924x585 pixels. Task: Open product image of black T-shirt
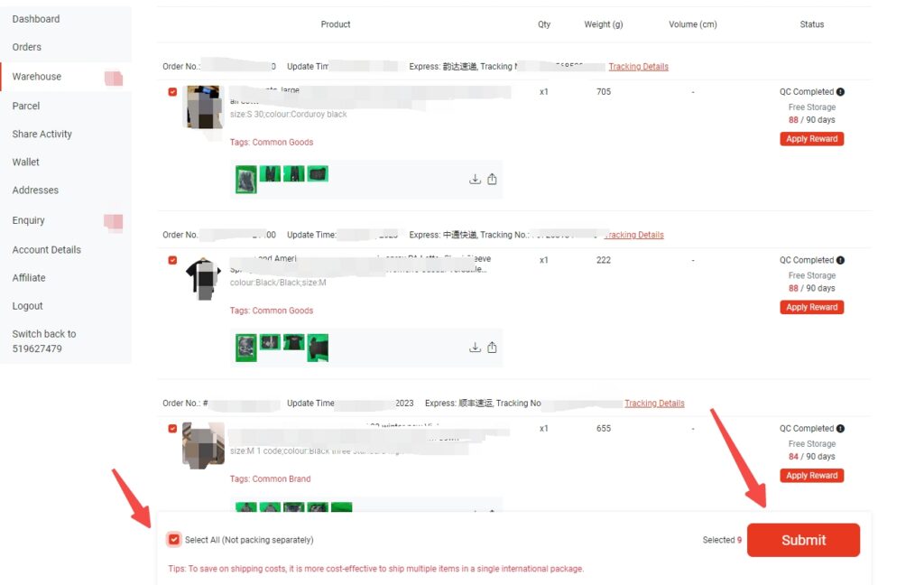coord(203,278)
